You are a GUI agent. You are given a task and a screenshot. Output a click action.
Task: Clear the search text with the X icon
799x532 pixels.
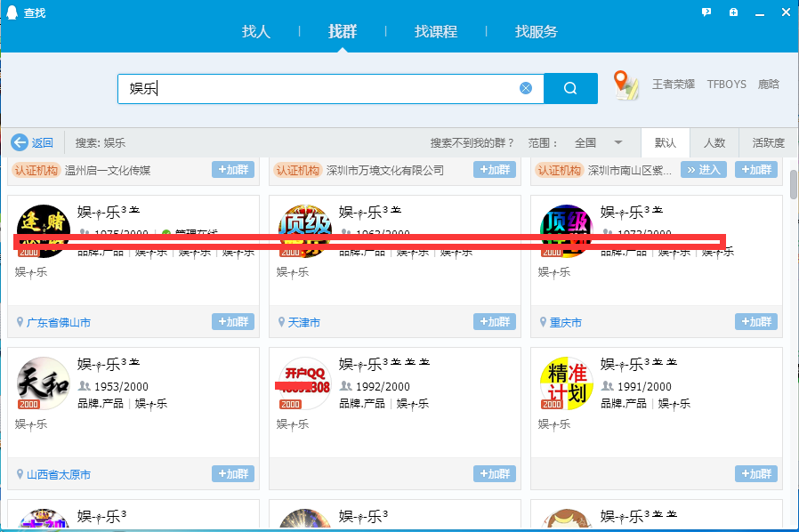[525, 89]
